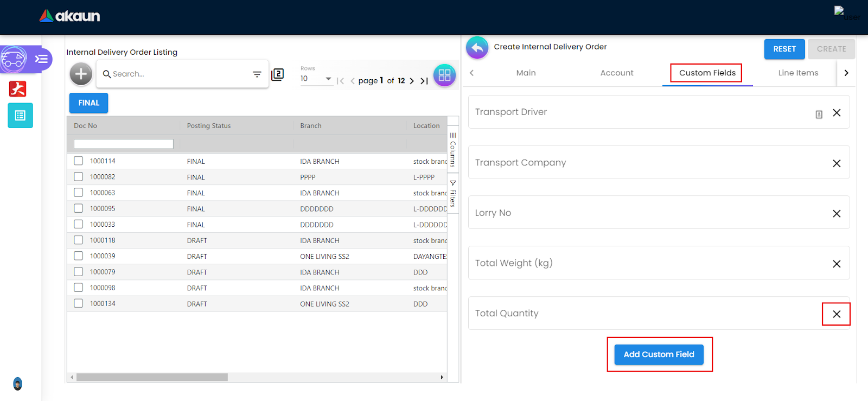This screenshot has width=868, height=401.
Task: Expand the Columns side panel
Action: coord(453,149)
